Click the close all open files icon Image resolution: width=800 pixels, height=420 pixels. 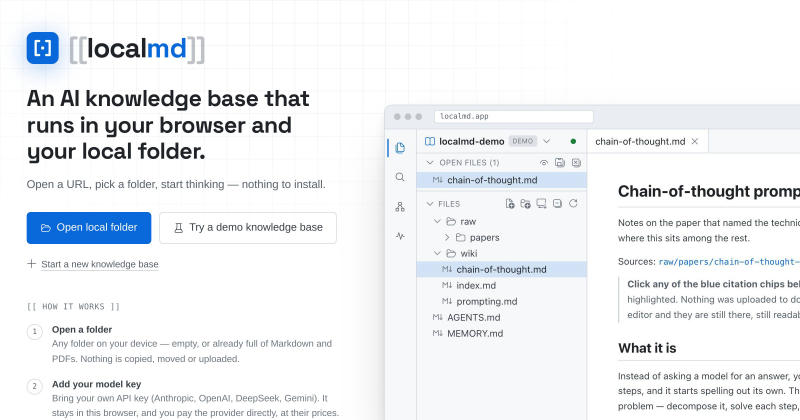click(x=576, y=162)
